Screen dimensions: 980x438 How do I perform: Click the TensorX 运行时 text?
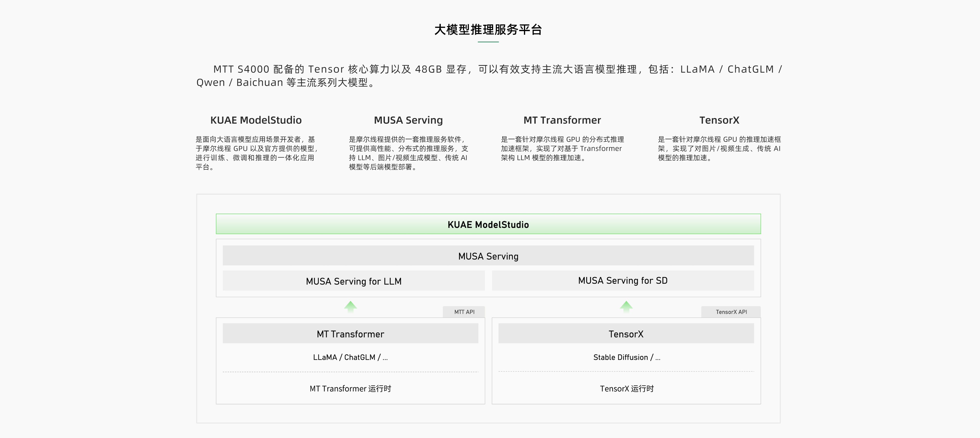coord(627,389)
